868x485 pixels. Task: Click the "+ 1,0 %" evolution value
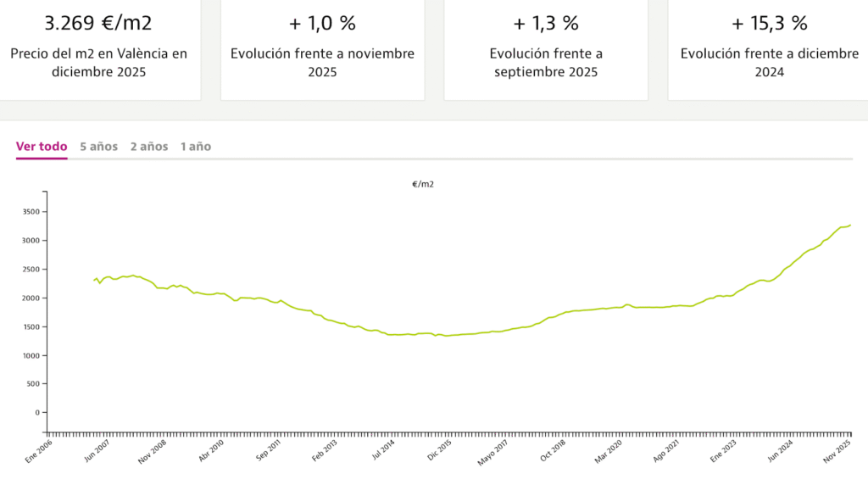(x=322, y=22)
